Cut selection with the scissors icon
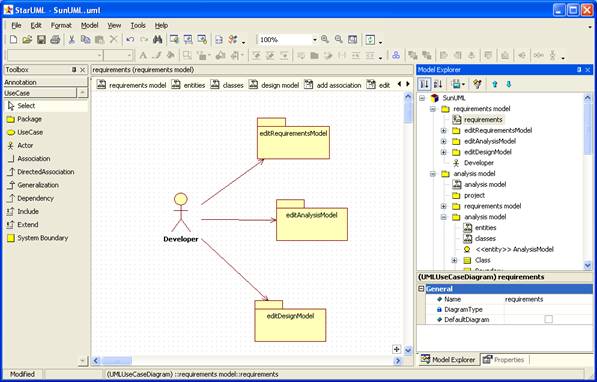This screenshot has width=597, height=382. click(x=72, y=39)
